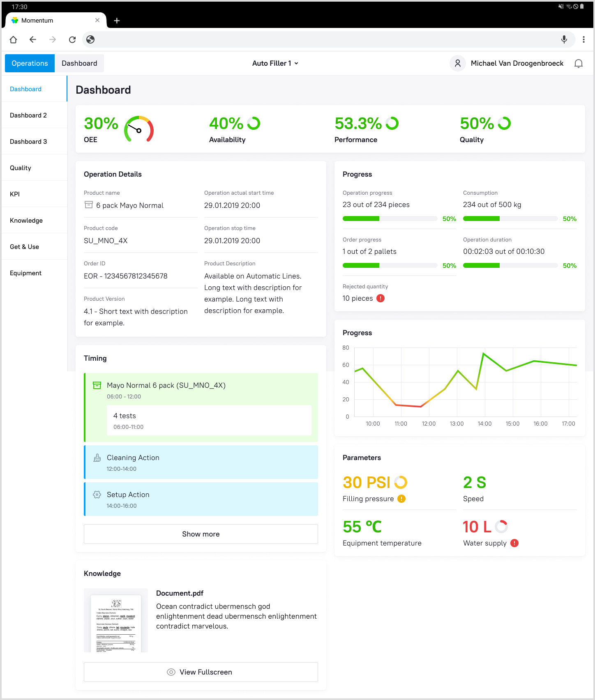The image size is (595, 700).
Task: Click the browser forward arrow
Action: click(53, 39)
